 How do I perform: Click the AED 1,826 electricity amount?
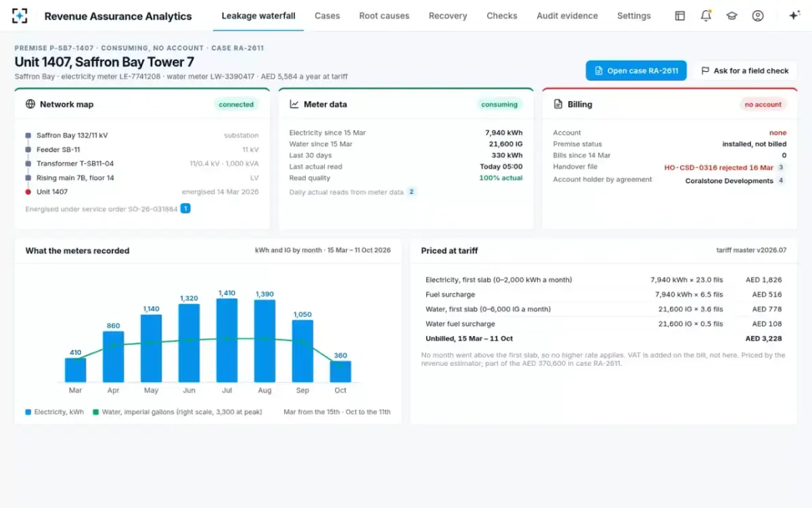[763, 280]
